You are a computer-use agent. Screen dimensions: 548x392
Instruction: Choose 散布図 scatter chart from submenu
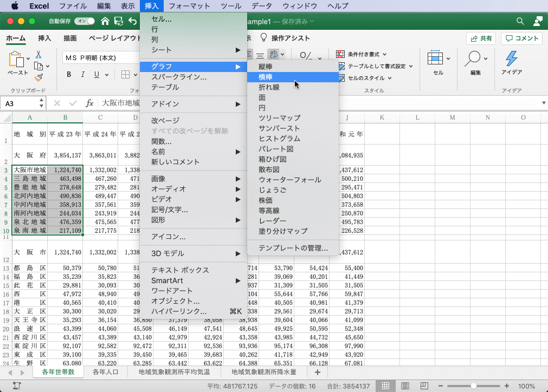pos(293,169)
